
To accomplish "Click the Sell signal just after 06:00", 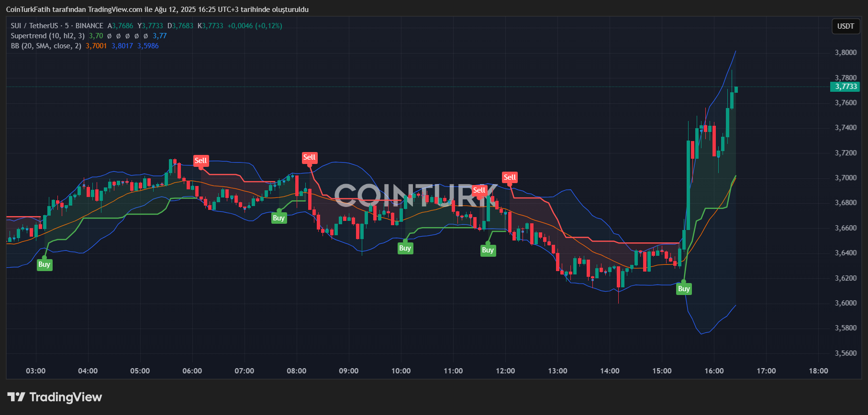I will [201, 161].
